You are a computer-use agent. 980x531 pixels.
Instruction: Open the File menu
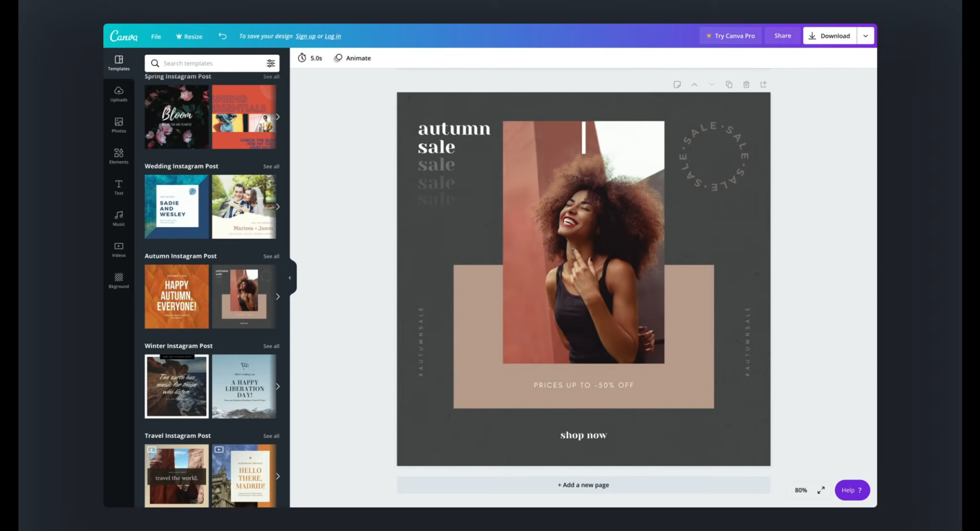pyautogui.click(x=156, y=37)
